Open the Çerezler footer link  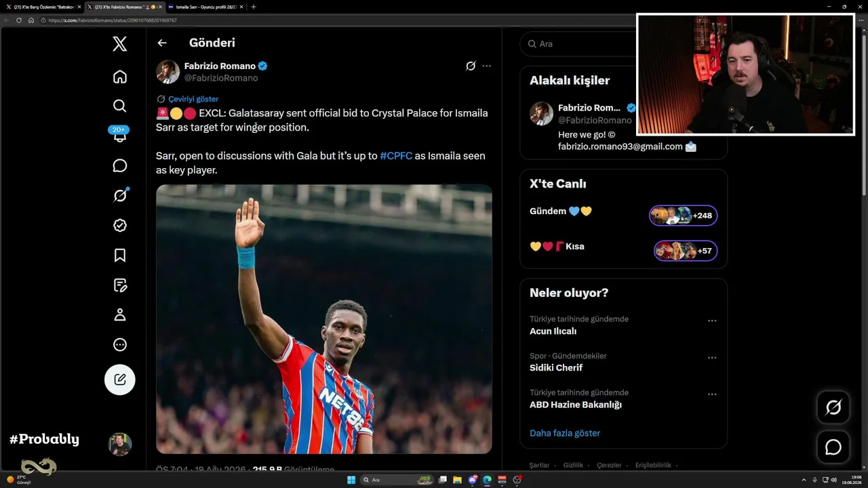coord(609,466)
